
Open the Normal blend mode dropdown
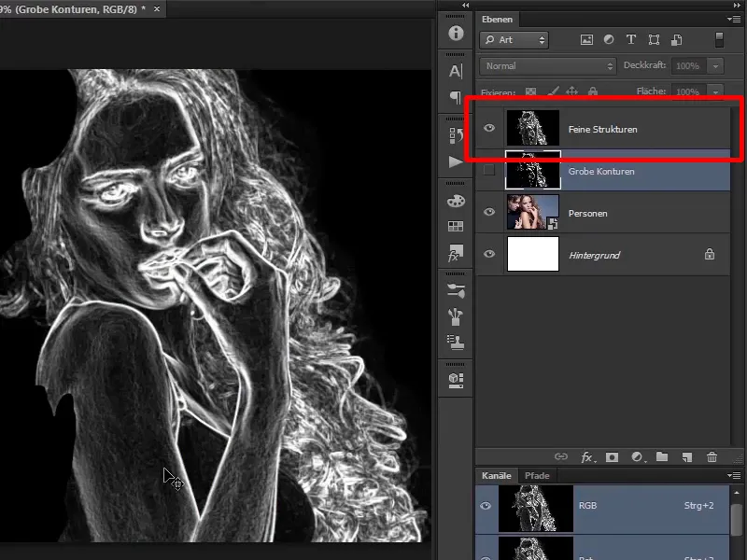tap(548, 66)
